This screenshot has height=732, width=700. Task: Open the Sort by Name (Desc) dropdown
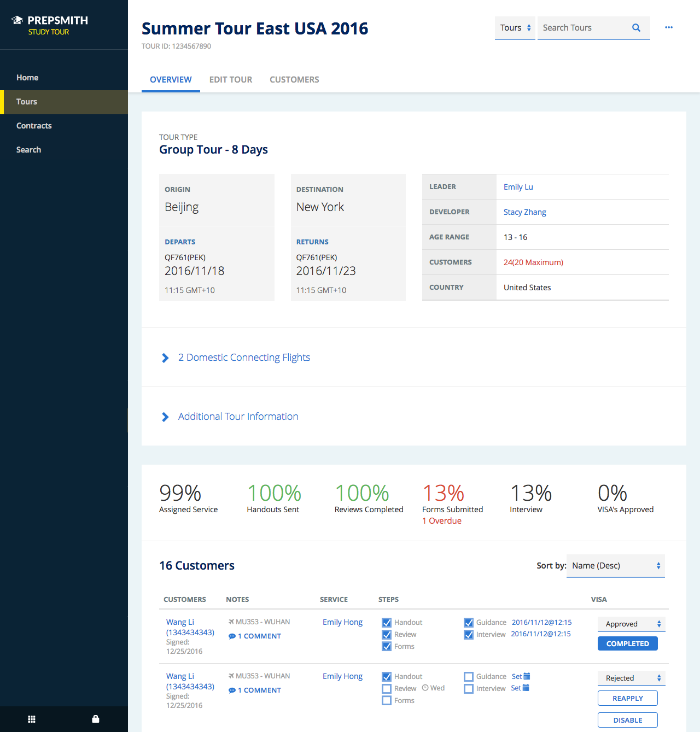click(x=616, y=566)
